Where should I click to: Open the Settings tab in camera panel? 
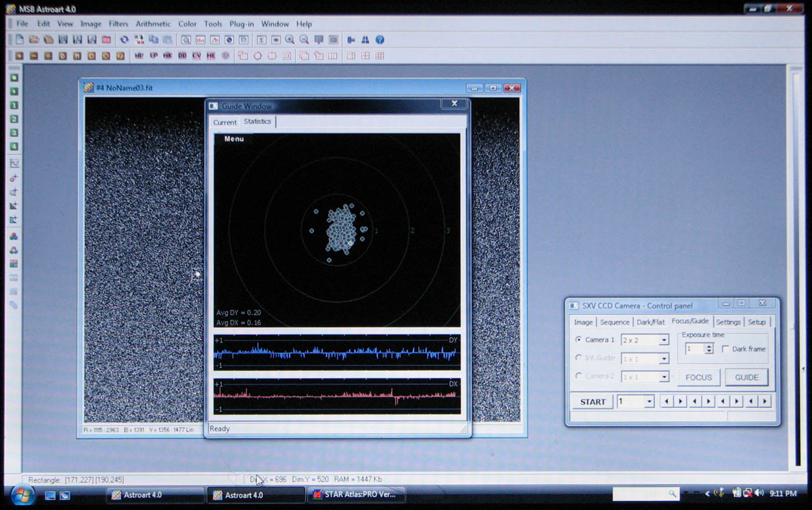tap(728, 322)
